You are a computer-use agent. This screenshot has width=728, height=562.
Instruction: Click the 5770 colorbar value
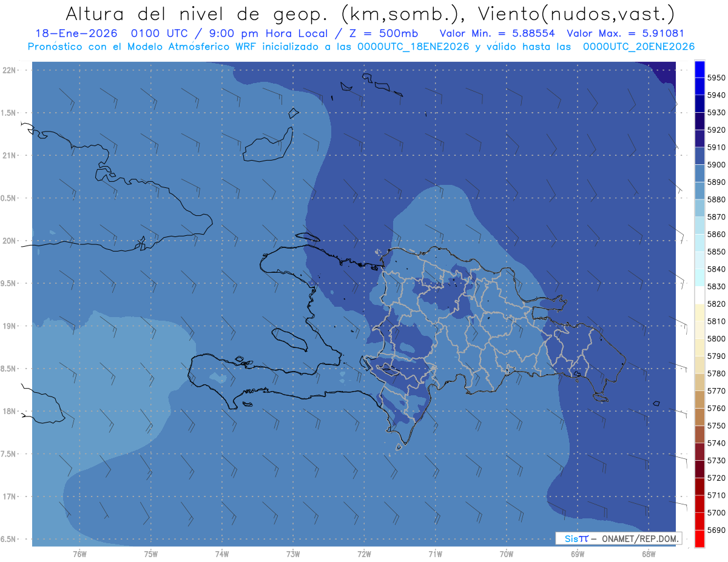tap(716, 390)
